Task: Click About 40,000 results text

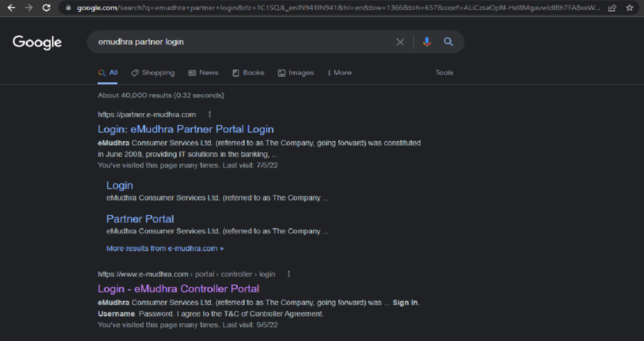Action: coord(161,95)
